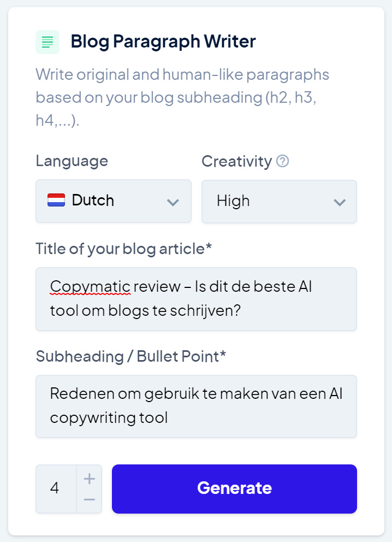Image resolution: width=392 pixels, height=542 pixels.
Task: Click the green Blog Paragraph Writer icon
Action: point(47,42)
